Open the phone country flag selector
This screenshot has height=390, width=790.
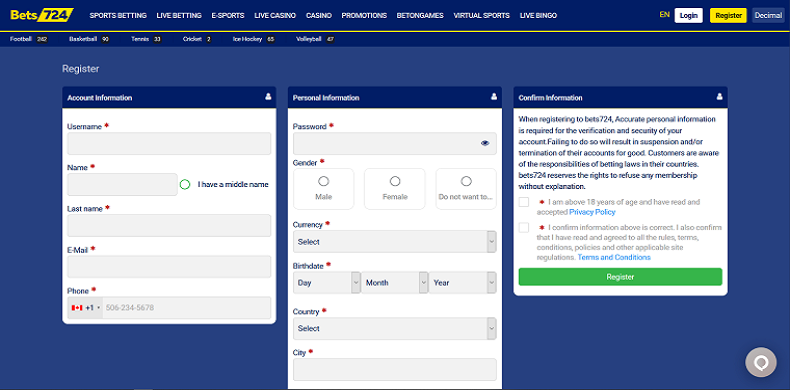pyautogui.click(x=85, y=307)
